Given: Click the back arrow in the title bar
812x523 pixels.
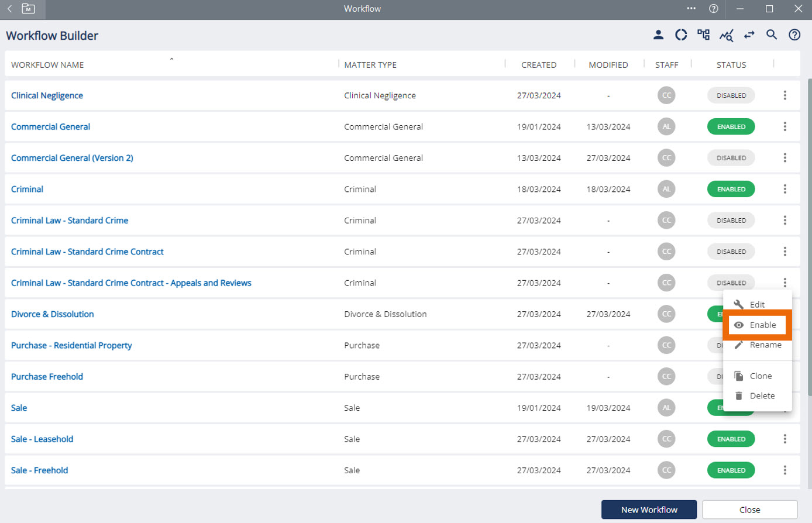Looking at the screenshot, I should (x=10, y=9).
